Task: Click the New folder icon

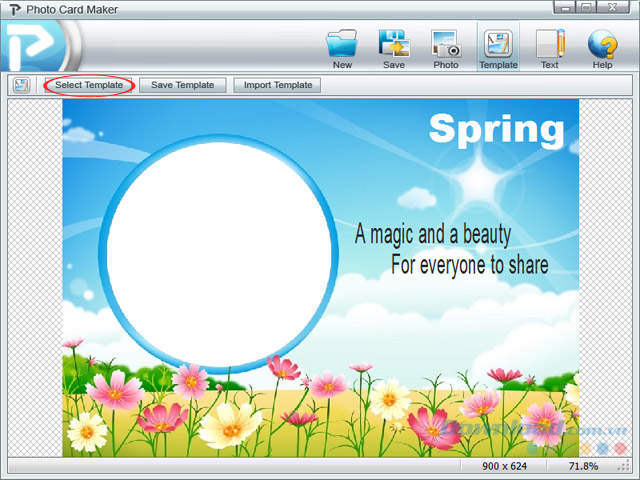Action: 342,44
